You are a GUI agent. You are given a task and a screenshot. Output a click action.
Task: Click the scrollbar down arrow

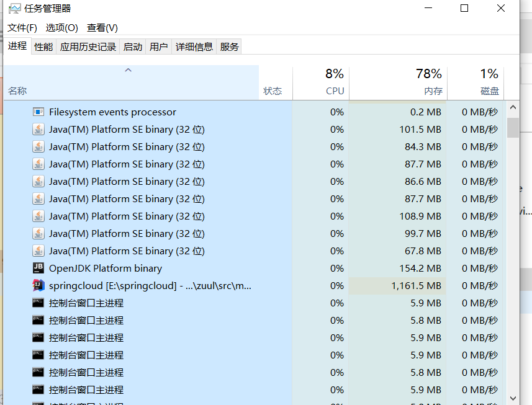coord(513,398)
